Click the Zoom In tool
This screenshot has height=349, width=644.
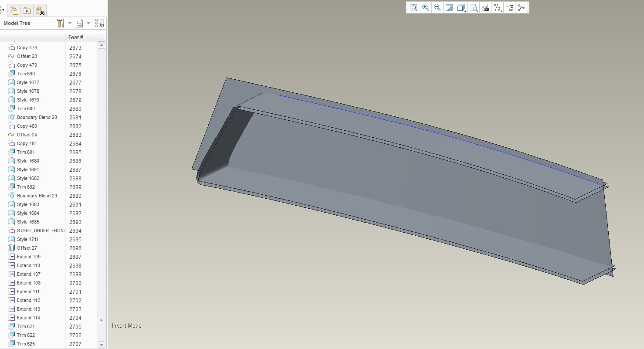coord(426,7)
